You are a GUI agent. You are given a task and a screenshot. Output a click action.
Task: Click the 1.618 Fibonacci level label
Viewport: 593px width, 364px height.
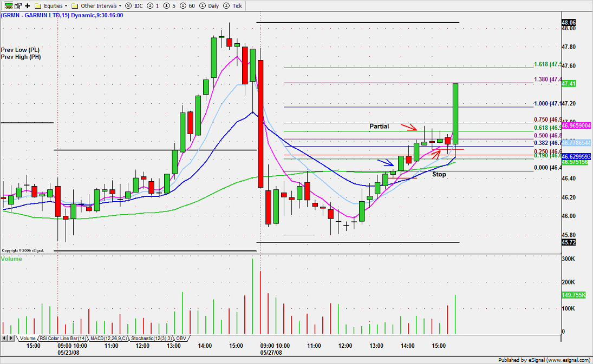pos(548,64)
